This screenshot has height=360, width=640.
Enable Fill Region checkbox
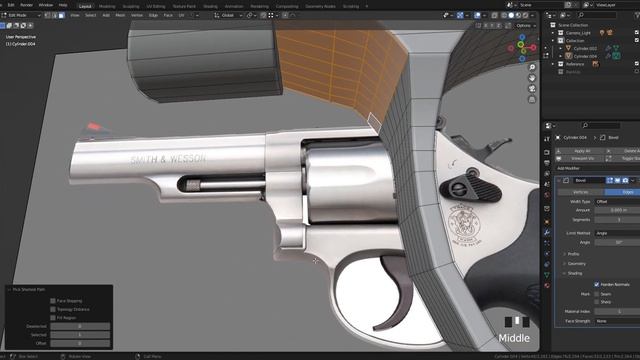click(x=53, y=318)
